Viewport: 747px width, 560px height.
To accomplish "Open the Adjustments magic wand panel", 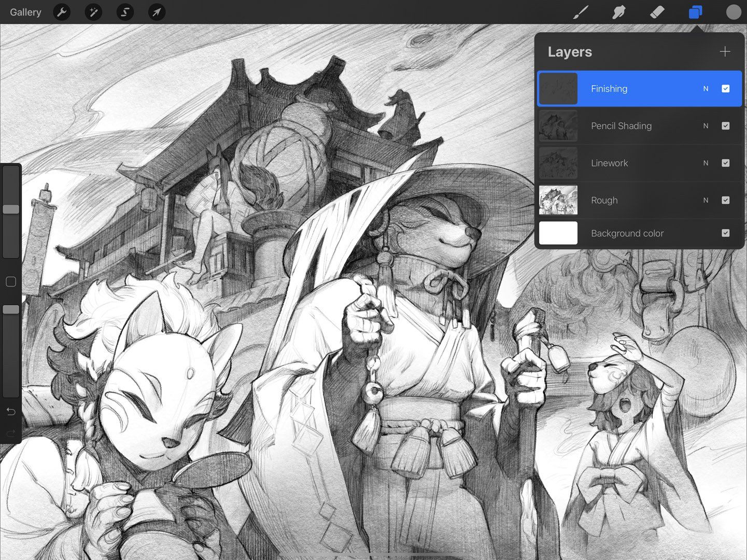I will [x=93, y=12].
